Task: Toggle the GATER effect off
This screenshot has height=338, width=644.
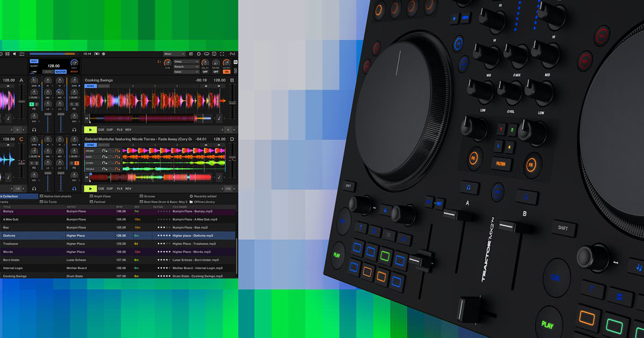Action: click(226, 71)
